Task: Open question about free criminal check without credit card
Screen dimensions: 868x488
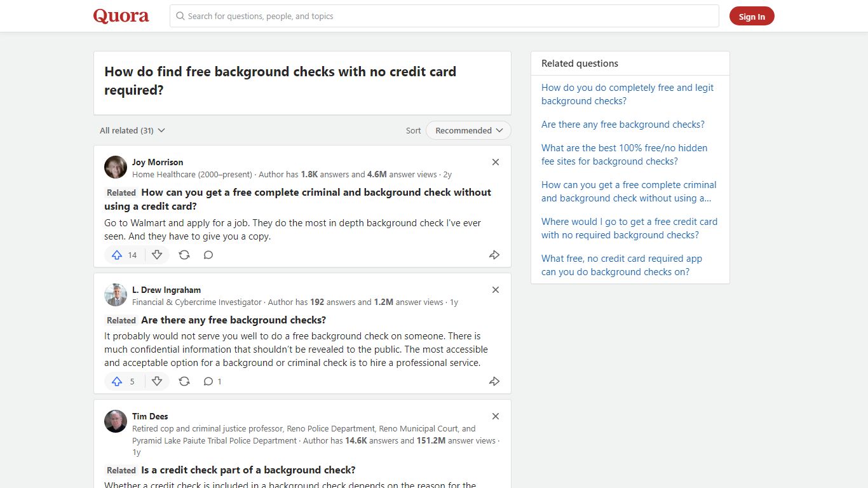Action: click(x=297, y=199)
